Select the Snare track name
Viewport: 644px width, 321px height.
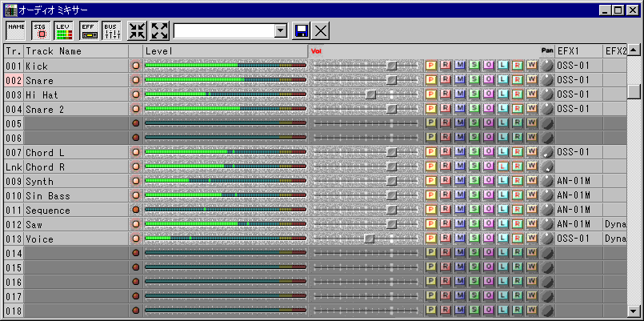[x=76, y=80]
